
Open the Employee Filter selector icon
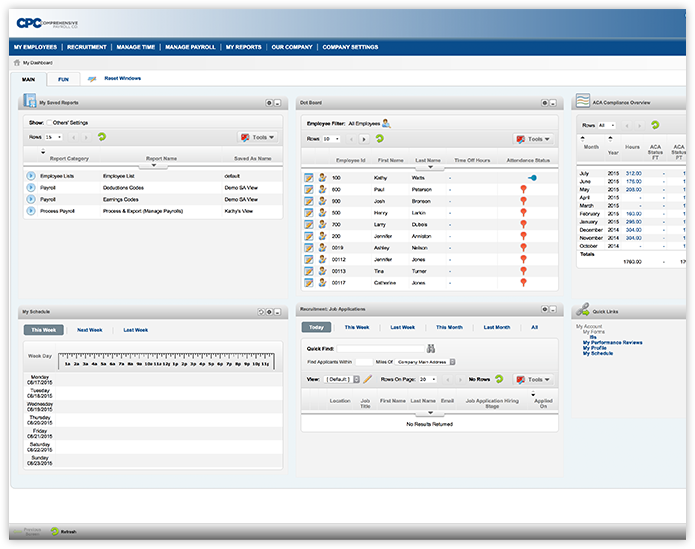tap(386, 123)
